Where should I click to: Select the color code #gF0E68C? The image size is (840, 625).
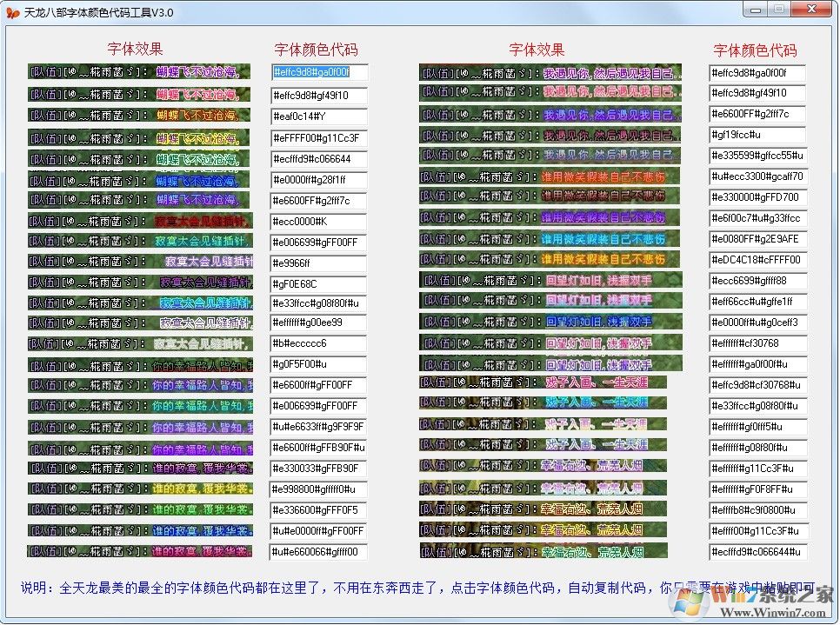[x=318, y=284]
